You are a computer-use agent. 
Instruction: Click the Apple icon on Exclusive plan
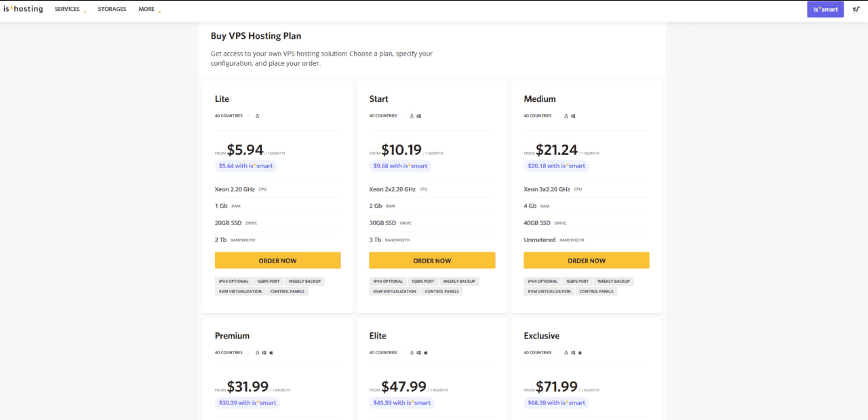580,353
